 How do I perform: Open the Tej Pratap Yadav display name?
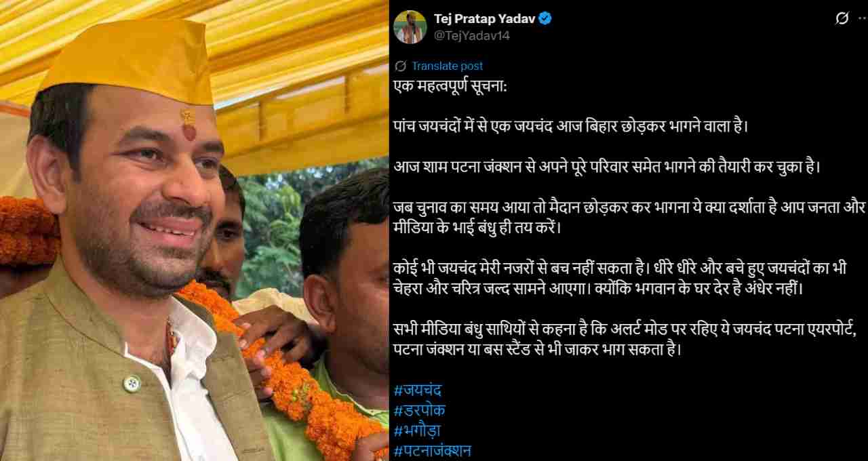coord(484,19)
